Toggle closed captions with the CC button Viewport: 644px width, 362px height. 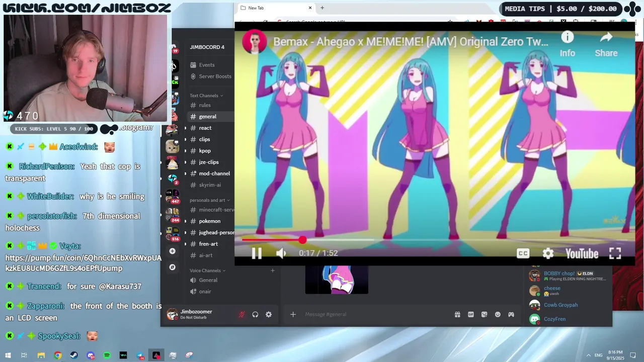[x=523, y=253]
